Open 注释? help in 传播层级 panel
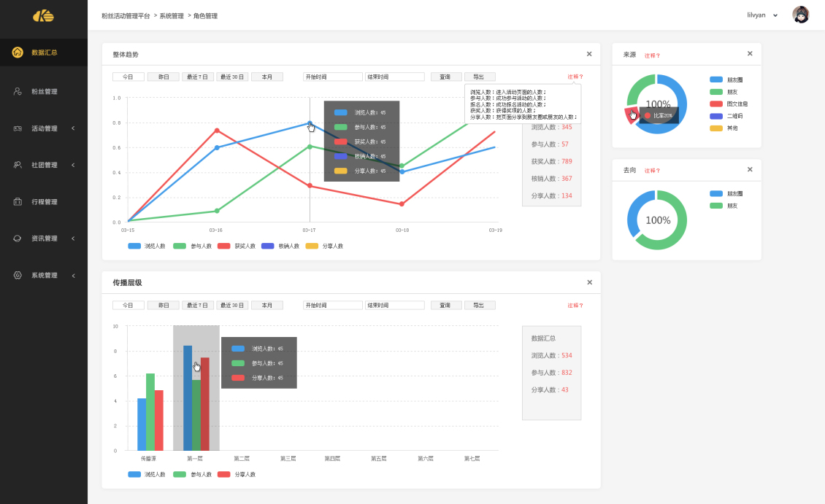The width and height of the screenshot is (825, 504). coord(575,306)
